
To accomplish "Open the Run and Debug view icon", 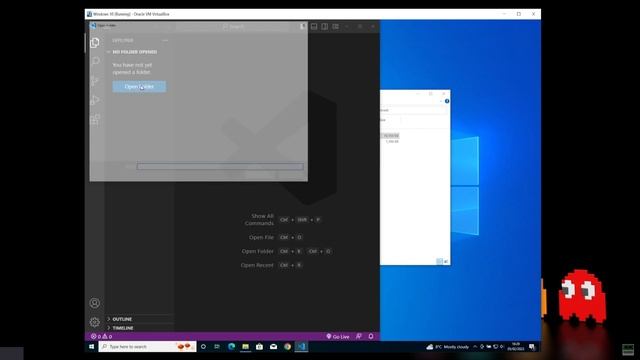I will 95,100.
